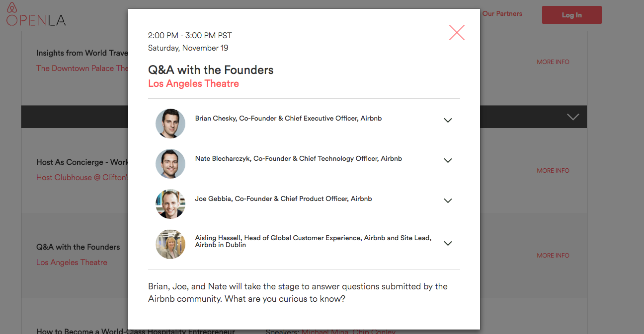Click Los Angeles Theatre link in schedule list
This screenshot has width=644, height=334.
pyautogui.click(x=72, y=263)
